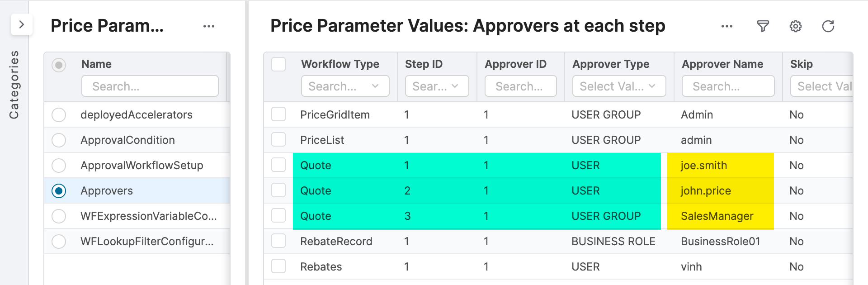The width and height of the screenshot is (868, 285).
Task: Open the filter icon for Price Parameter Values
Action: [x=763, y=26]
